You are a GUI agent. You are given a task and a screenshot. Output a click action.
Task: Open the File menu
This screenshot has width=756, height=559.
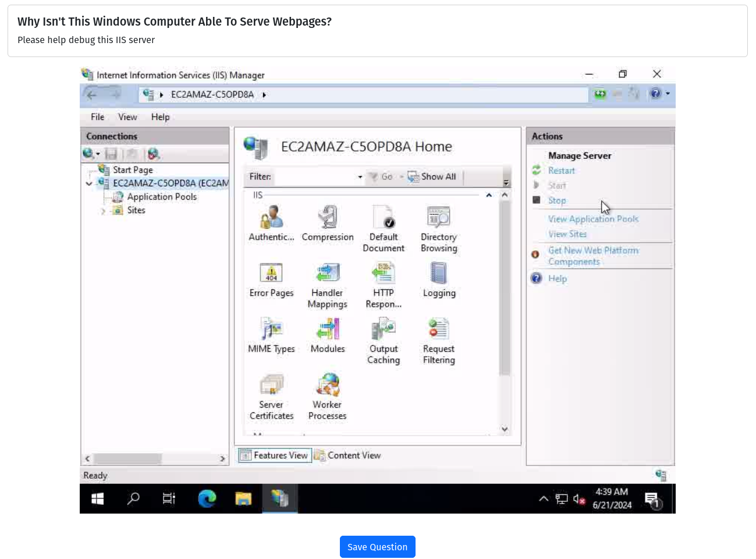tap(97, 117)
